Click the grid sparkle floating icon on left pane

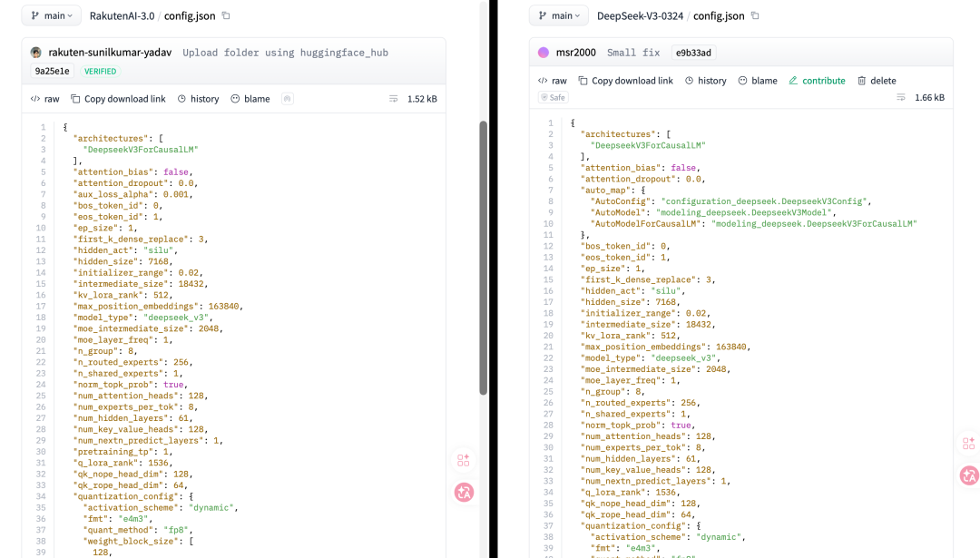pos(463,461)
